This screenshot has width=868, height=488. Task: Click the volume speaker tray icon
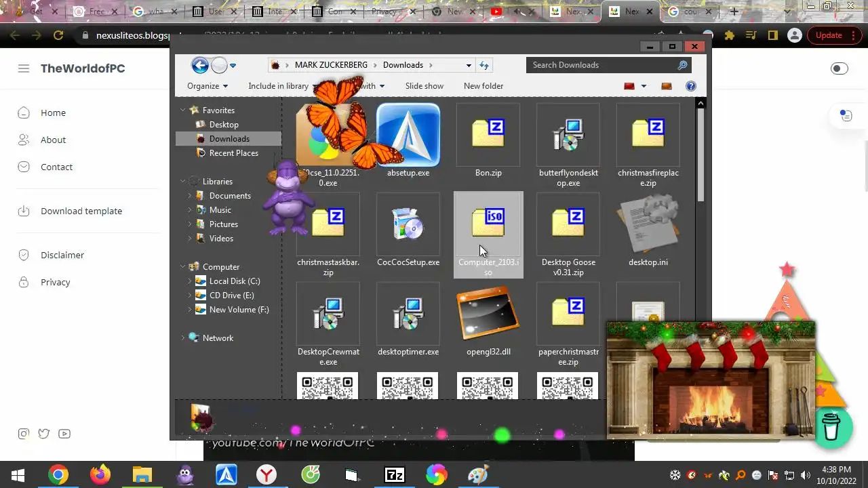pos(805,475)
